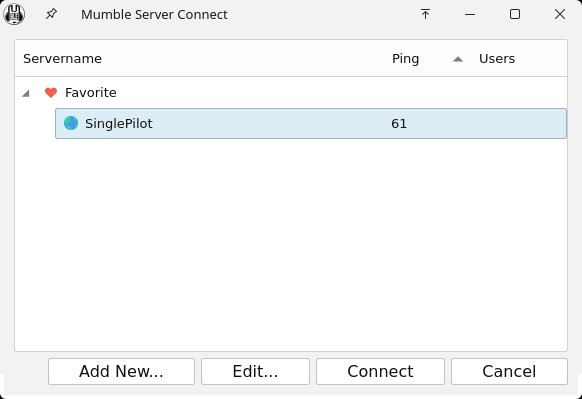Select the SinglePilot server entry
The image size is (582, 399).
coord(311,124)
